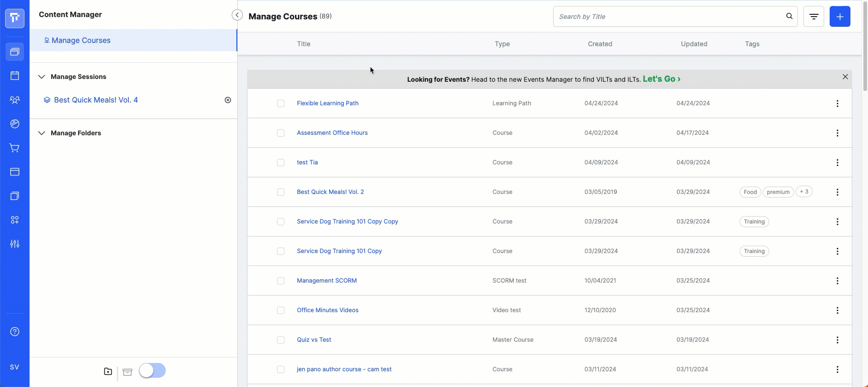Open row menu for Office Minutes Videos

click(837, 310)
